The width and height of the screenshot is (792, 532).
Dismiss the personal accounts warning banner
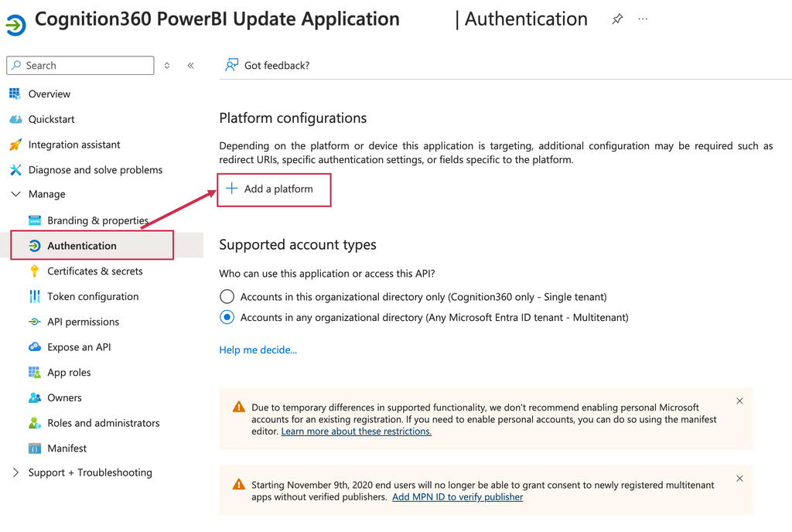coord(739,401)
